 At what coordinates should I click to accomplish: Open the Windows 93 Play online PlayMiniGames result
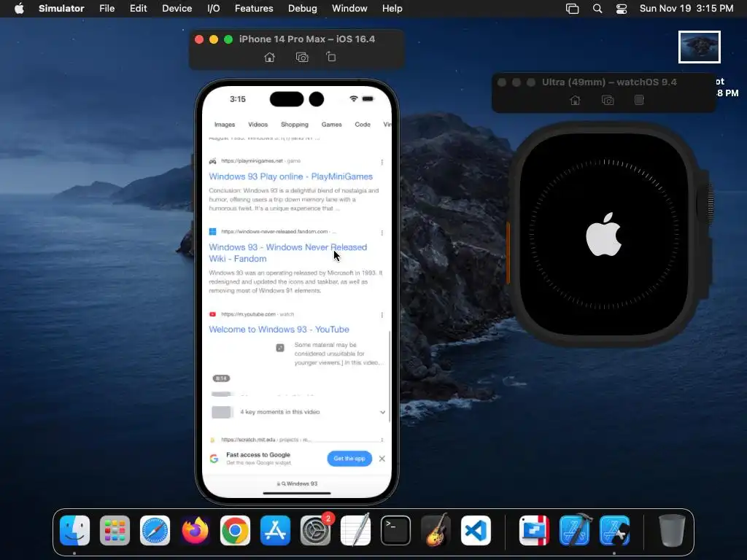click(x=290, y=176)
